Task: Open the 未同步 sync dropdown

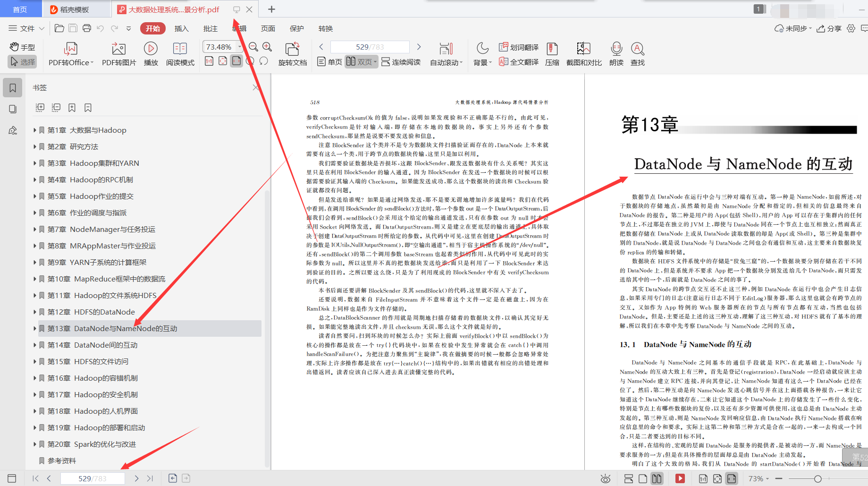Action: [x=793, y=28]
